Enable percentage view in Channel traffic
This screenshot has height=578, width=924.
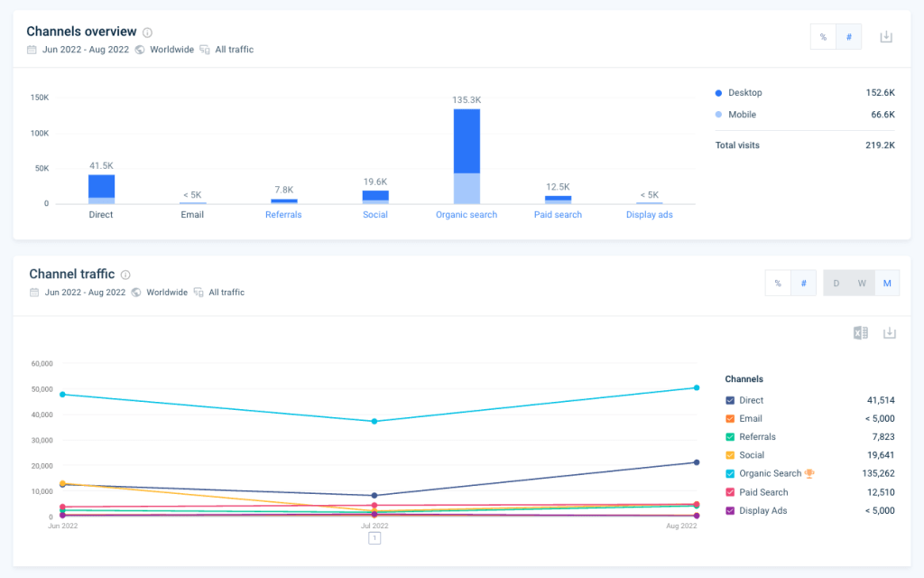point(778,283)
